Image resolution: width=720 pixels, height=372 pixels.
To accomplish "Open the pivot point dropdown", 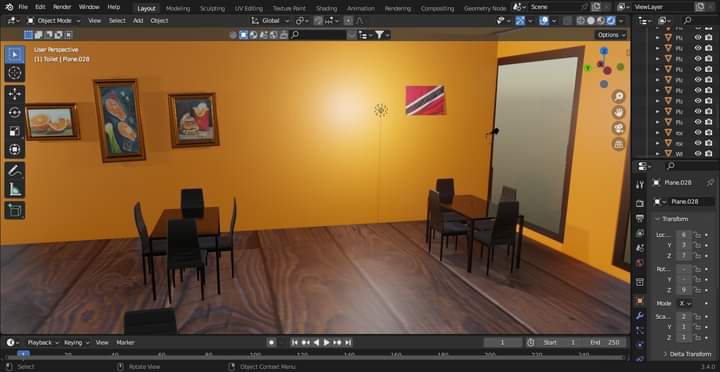I will tap(302, 21).
